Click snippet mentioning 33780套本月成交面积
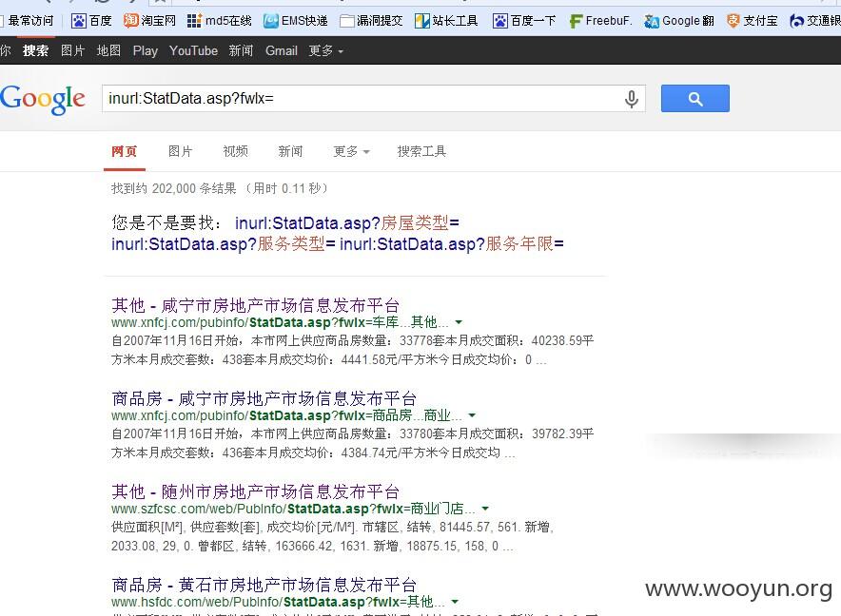The image size is (841, 616). [x=353, y=443]
